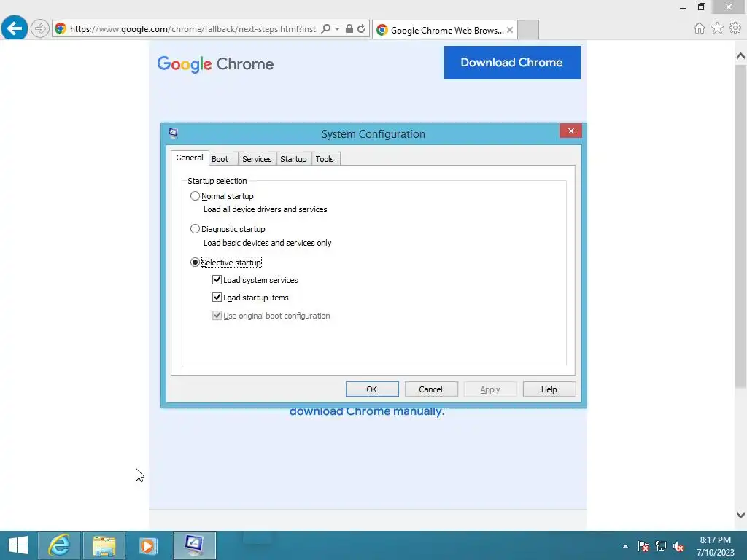The height and width of the screenshot is (560, 747).
Task: Open File Explorer from the taskbar
Action: coord(104,545)
